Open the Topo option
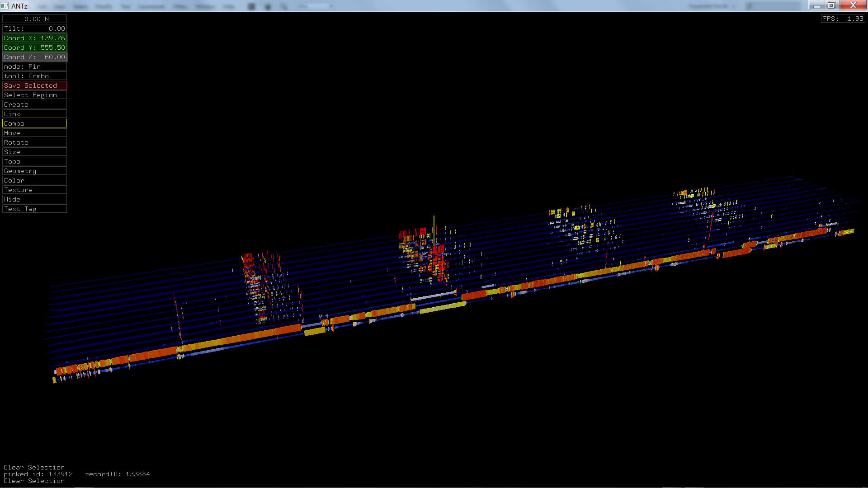The image size is (868, 488). (34, 161)
